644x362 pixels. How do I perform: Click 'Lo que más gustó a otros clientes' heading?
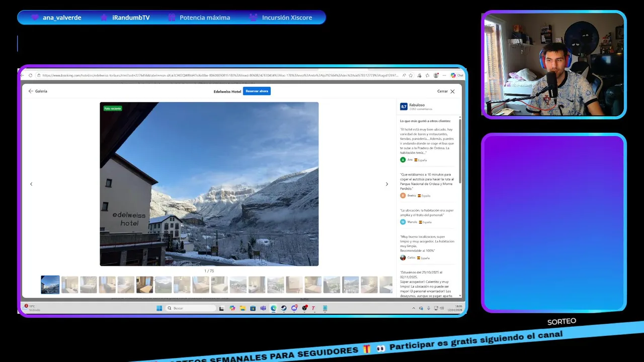(x=426, y=121)
